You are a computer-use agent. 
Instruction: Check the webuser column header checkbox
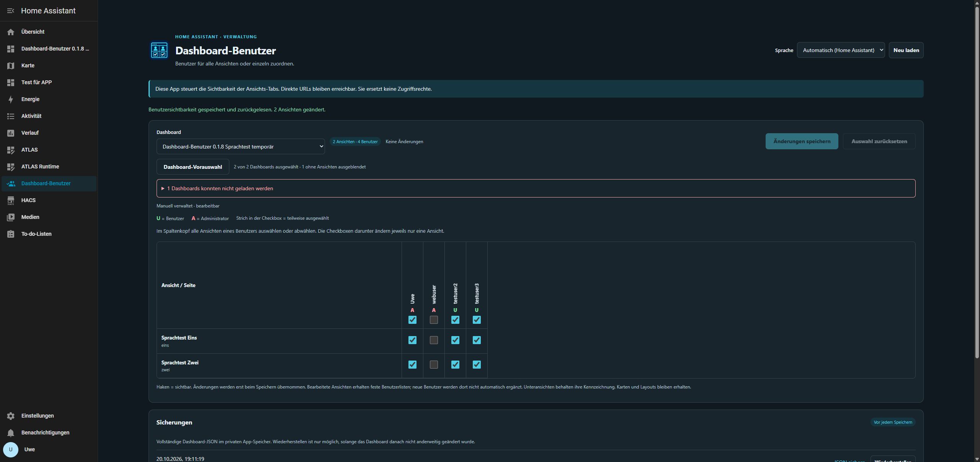434,320
